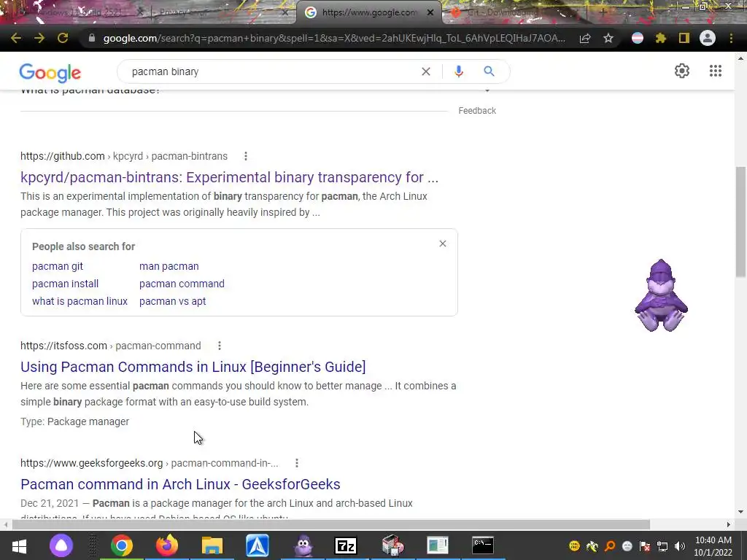Open the kpcyrd/pacman-bintrans result
Viewport: 747px width, 560px height.
(229, 177)
